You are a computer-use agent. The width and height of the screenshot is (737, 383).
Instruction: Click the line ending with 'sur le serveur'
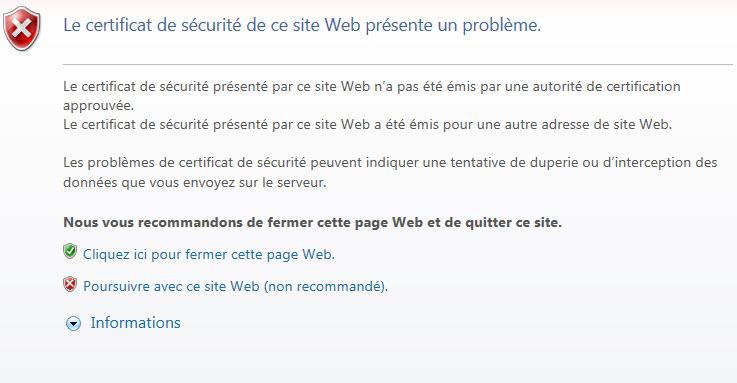[x=195, y=182]
